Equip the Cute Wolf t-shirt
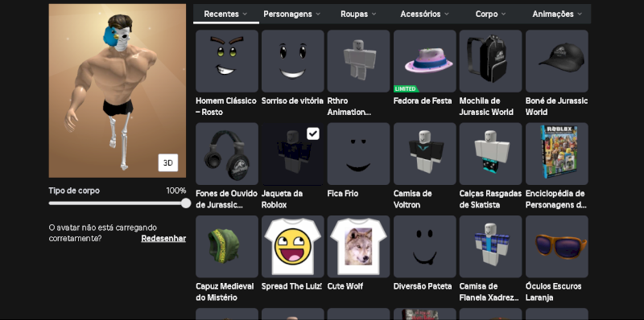Screen dimensions: 644x320 coord(358,246)
